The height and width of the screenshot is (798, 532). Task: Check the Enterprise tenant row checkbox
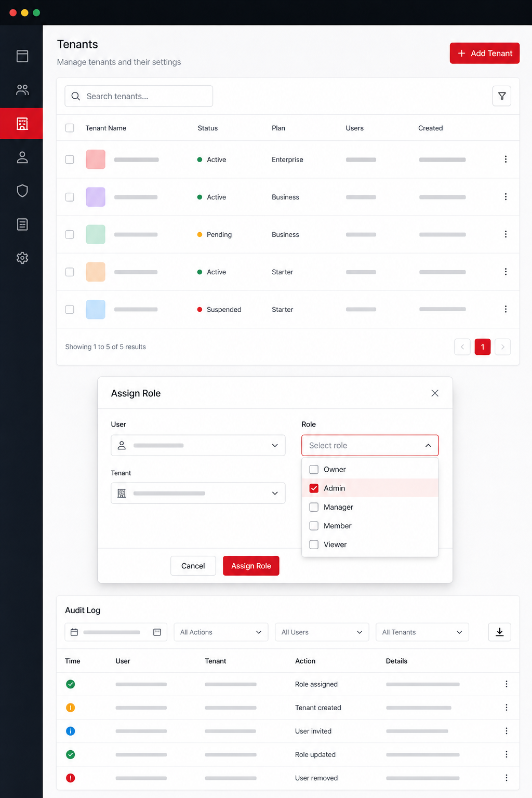coord(70,159)
